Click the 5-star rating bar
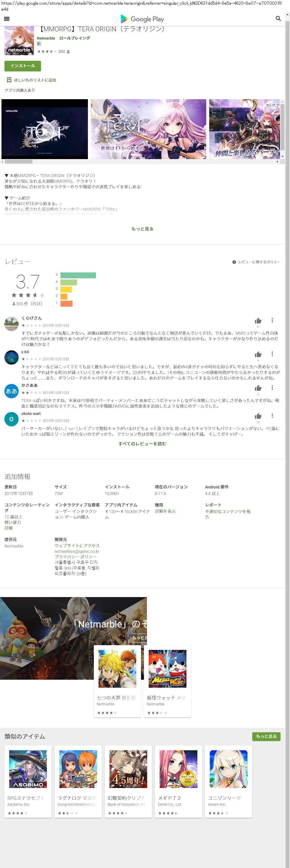Image resolution: width=290 pixels, height=868 pixels. tap(78, 275)
